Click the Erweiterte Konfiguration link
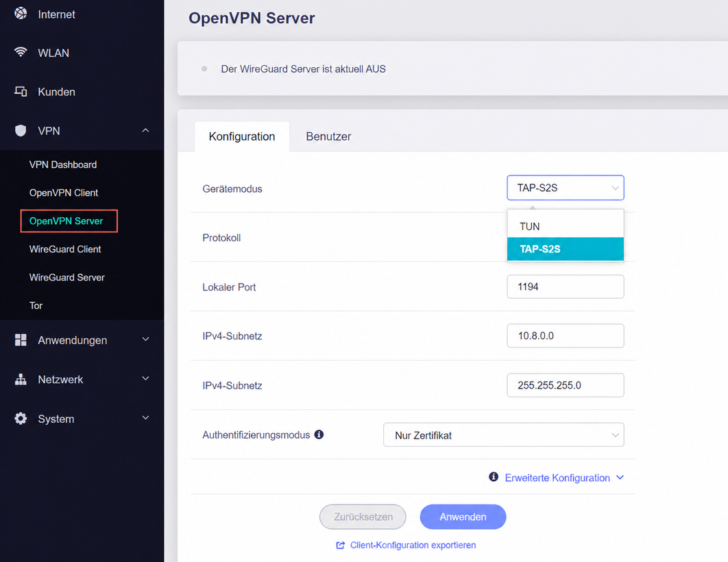 click(557, 478)
